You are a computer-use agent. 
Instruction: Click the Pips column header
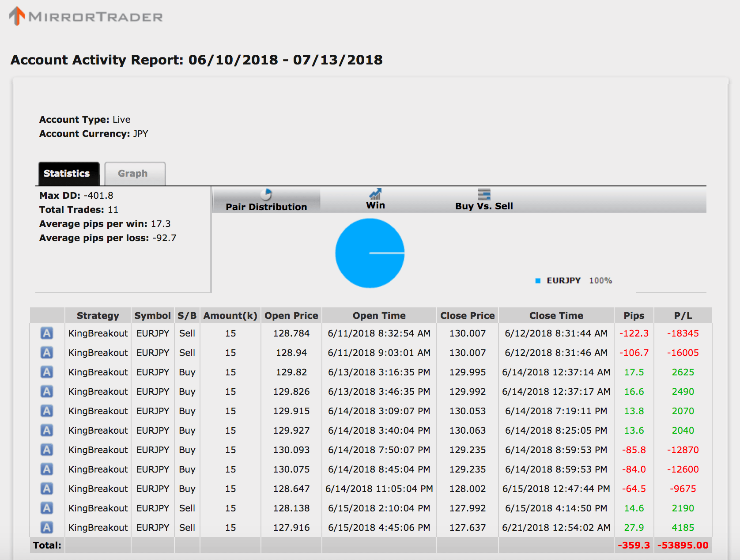point(634,315)
